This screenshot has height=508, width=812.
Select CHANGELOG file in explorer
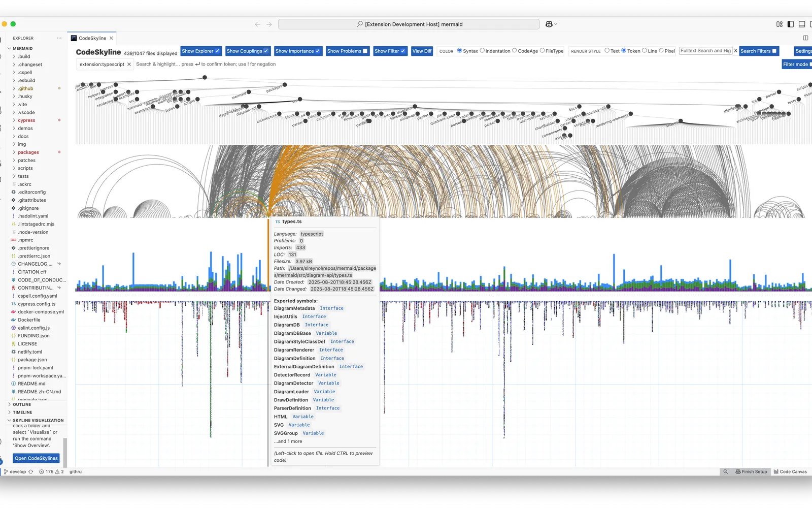(35, 264)
